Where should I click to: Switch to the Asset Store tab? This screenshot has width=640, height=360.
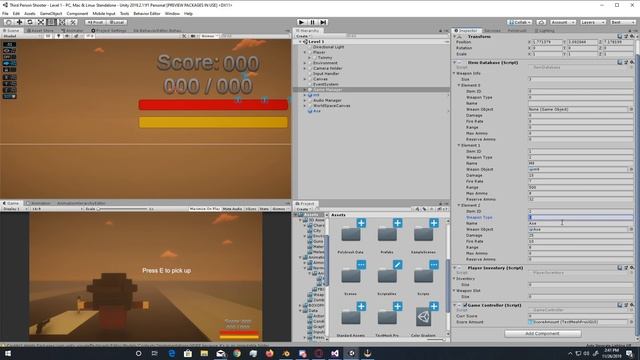point(40,31)
